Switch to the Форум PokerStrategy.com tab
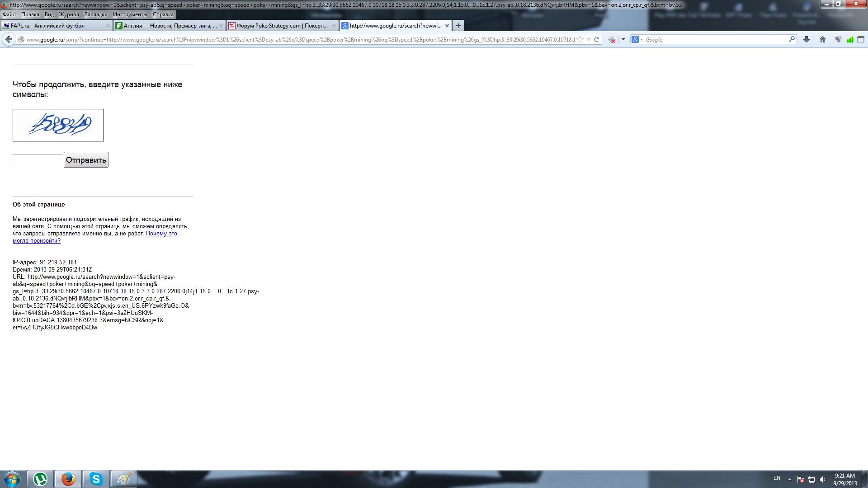The image size is (868, 488). click(x=282, y=26)
